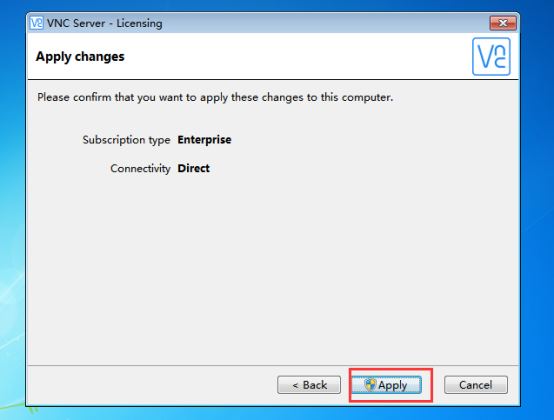
Task: Click the UAC shield icon on Apply
Action: [370, 385]
